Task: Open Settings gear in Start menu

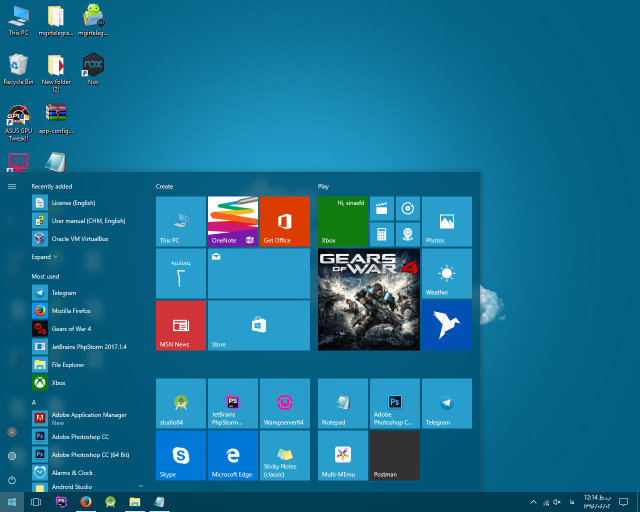Action: 12,455
